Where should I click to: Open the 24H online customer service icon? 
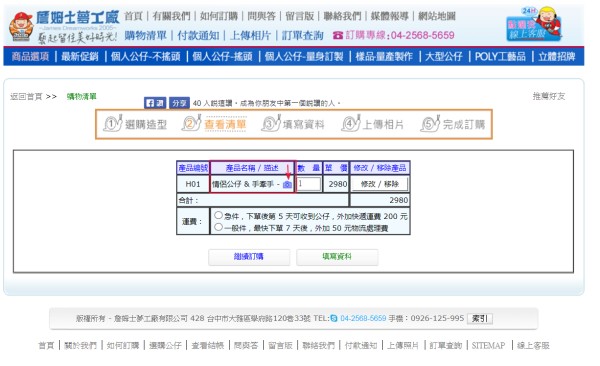(x=534, y=24)
